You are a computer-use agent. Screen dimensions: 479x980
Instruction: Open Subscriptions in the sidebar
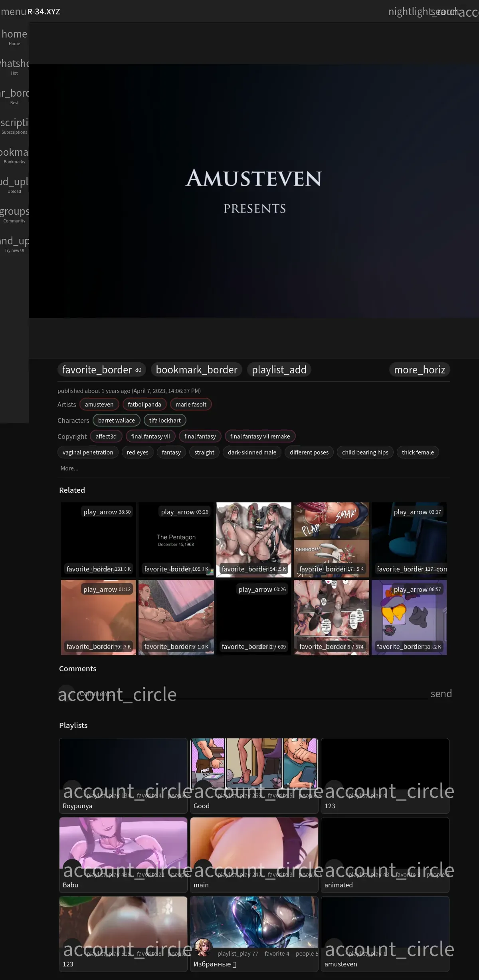click(14, 126)
